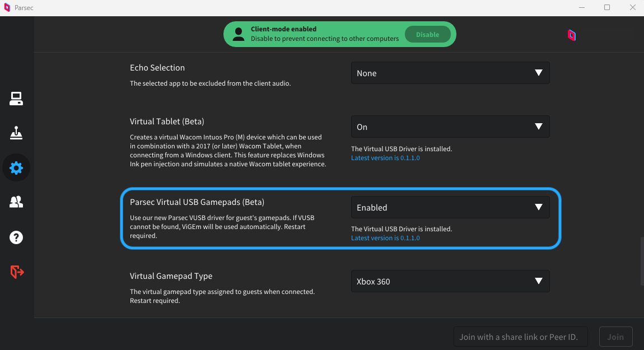Click the settings vertical scrollbar thumb
The height and width of the screenshot is (350, 644).
click(642, 262)
